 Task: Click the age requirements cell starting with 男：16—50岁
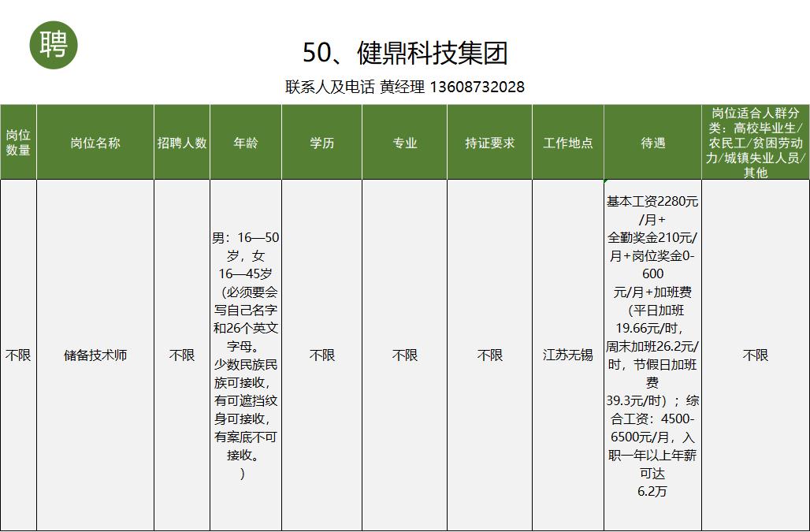coord(246,355)
